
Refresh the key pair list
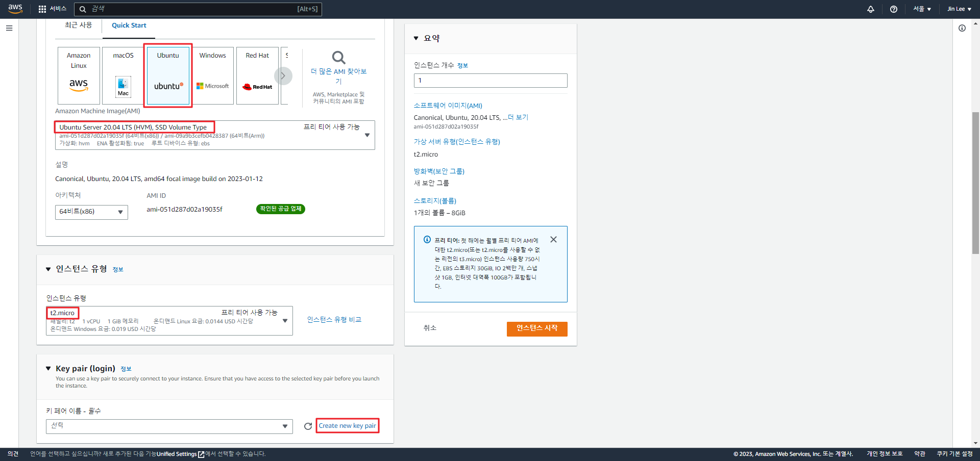(x=308, y=426)
